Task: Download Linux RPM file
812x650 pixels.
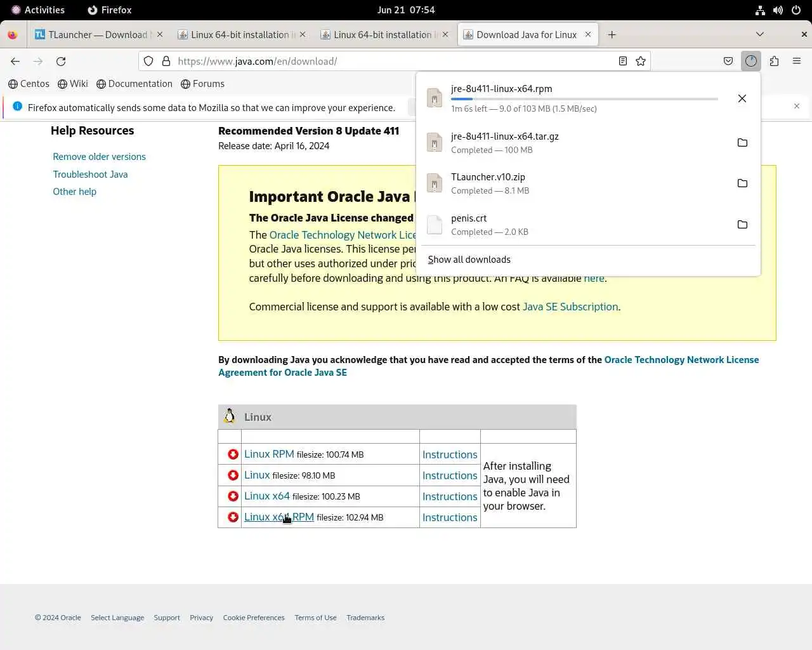Action: click(x=269, y=454)
